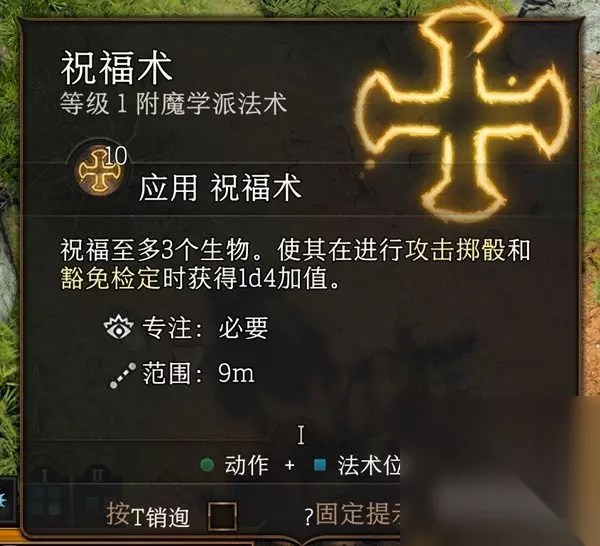Click the 祝福术 spell title
Screen dimensions: 600x546
(116, 69)
